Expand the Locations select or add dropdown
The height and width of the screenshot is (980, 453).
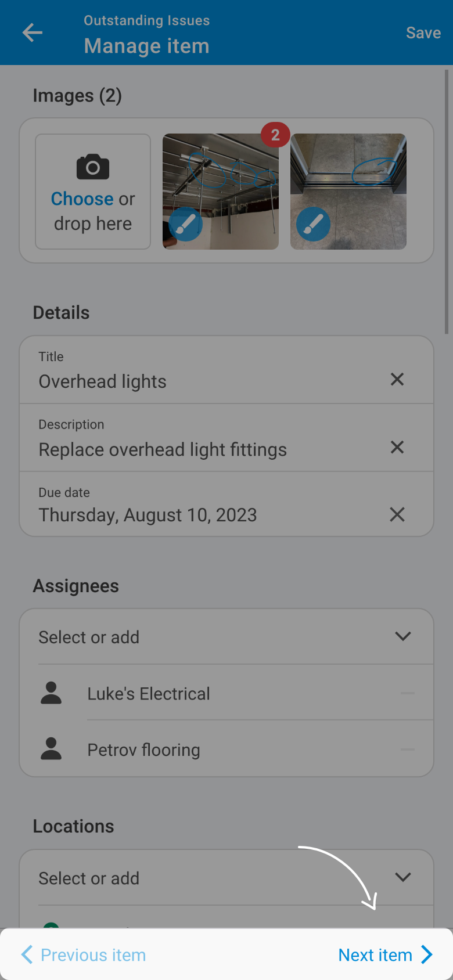[x=402, y=877]
